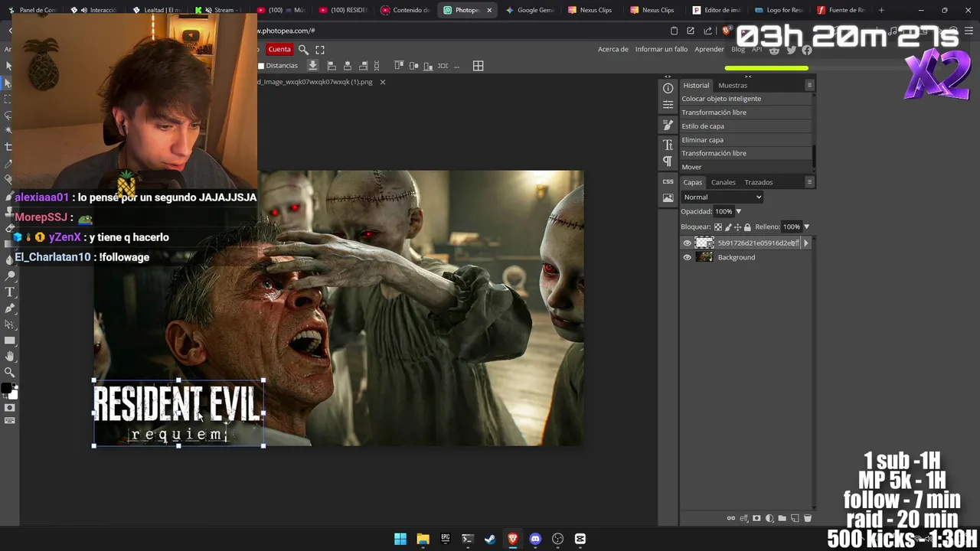Delete layer with the trash icon
The width and height of the screenshot is (980, 551).
point(807,518)
